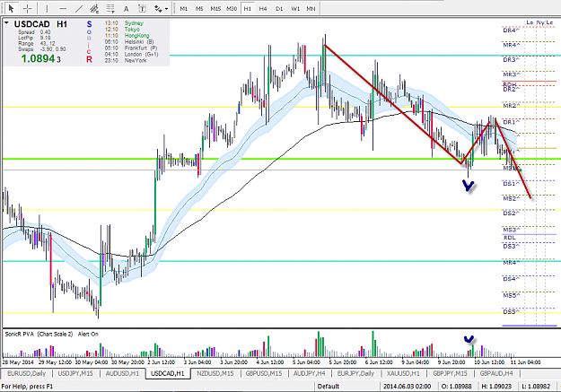The width and height of the screenshot is (561, 392).
Task: Switch chart to M5 timeframe
Action: (x=199, y=9)
